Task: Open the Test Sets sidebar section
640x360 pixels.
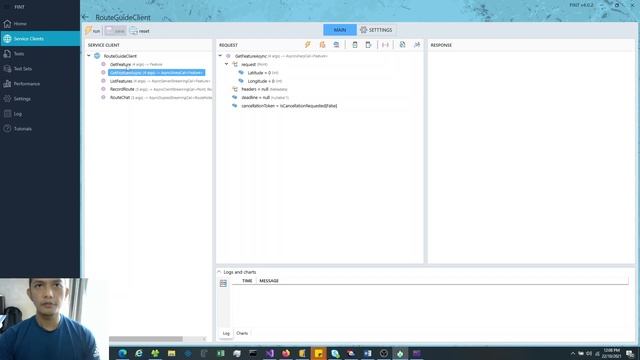Action: (x=22, y=69)
